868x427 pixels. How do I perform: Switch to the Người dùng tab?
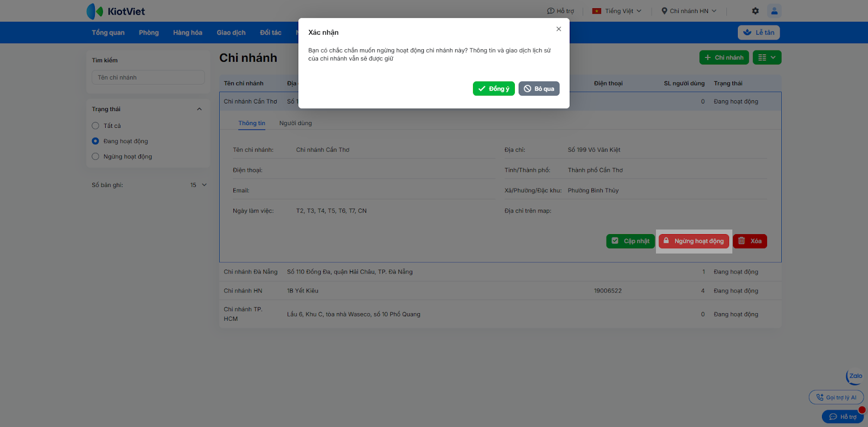(x=296, y=124)
